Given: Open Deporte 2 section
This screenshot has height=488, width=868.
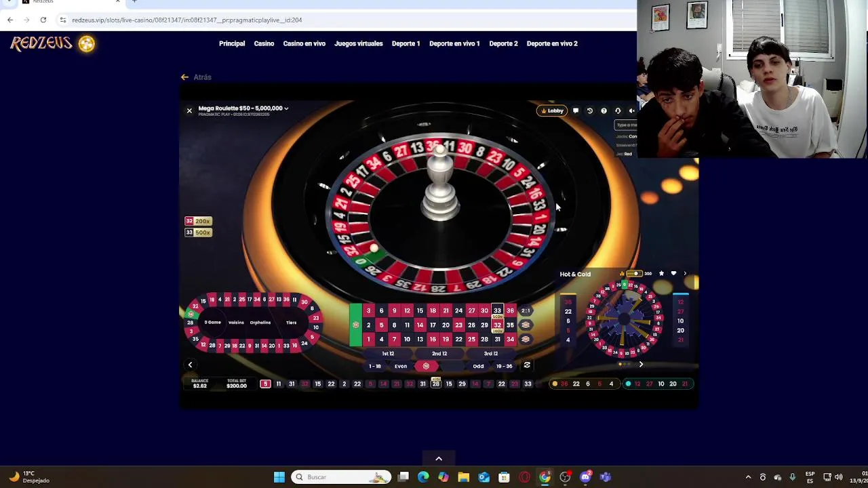Looking at the screenshot, I should click(503, 43).
